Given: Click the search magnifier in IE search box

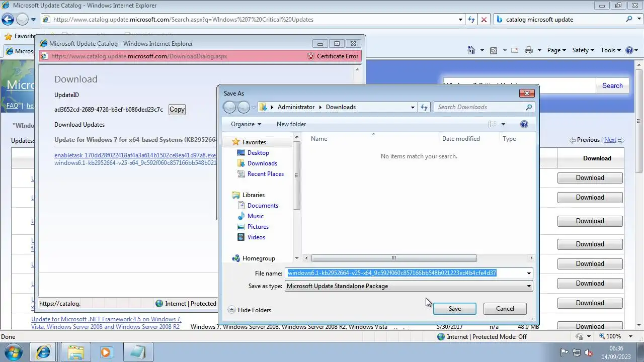Looking at the screenshot, I should pos(629,19).
